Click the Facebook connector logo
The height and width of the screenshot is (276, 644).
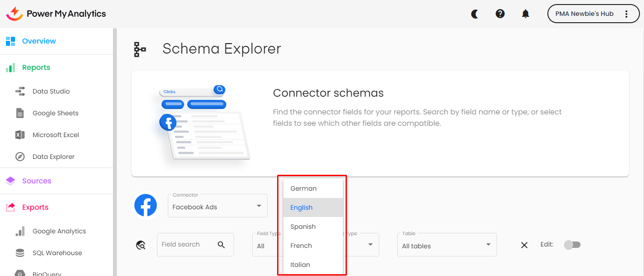pyautogui.click(x=146, y=206)
